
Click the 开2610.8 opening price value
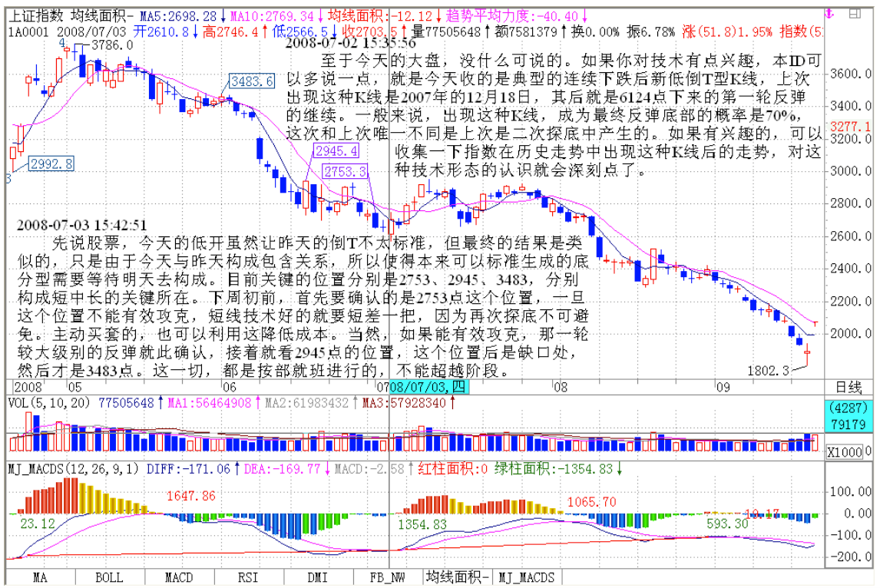[x=160, y=32]
